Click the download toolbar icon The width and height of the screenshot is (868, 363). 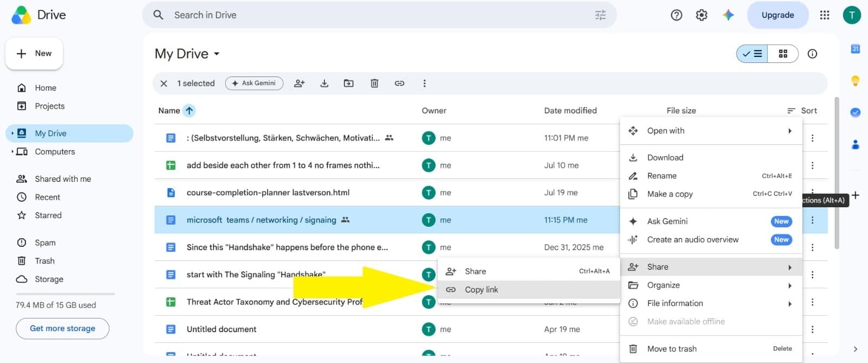324,84
